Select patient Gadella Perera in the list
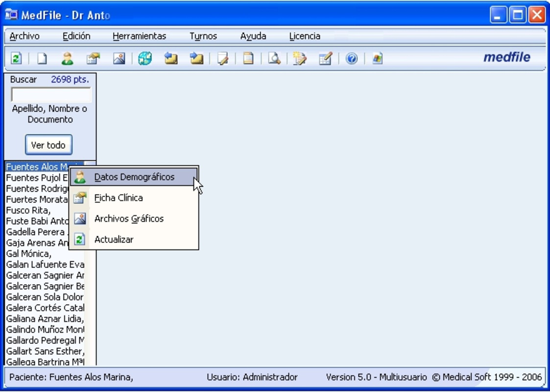This screenshot has width=550, height=392. tap(37, 232)
